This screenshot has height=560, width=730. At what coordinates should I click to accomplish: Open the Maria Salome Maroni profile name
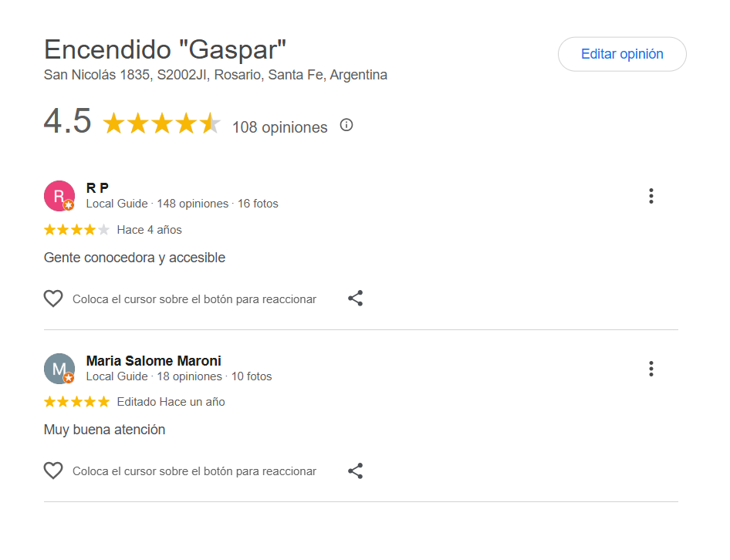click(x=154, y=361)
